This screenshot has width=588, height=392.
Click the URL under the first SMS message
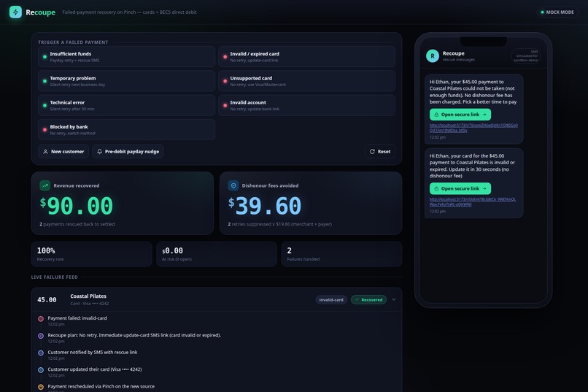click(x=473, y=128)
